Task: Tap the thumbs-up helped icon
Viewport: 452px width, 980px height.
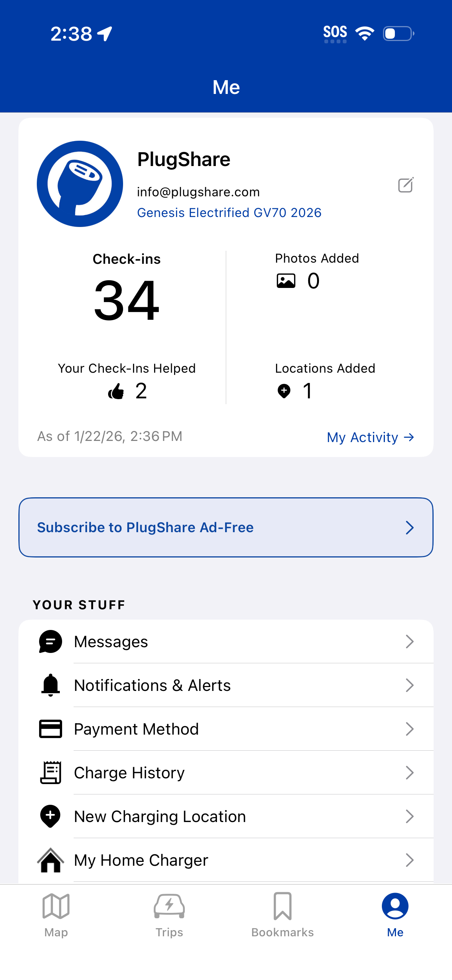Action: [116, 391]
